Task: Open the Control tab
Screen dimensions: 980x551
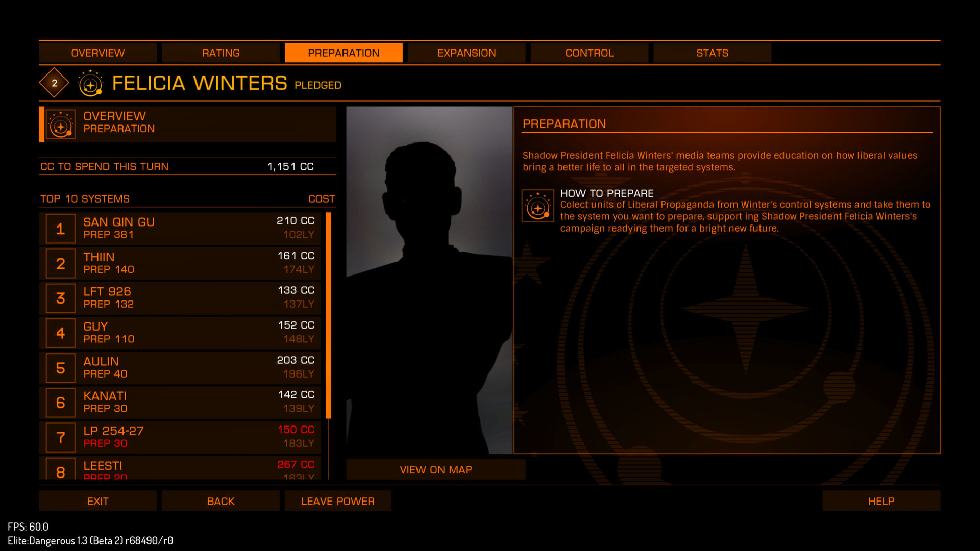Action: point(590,53)
